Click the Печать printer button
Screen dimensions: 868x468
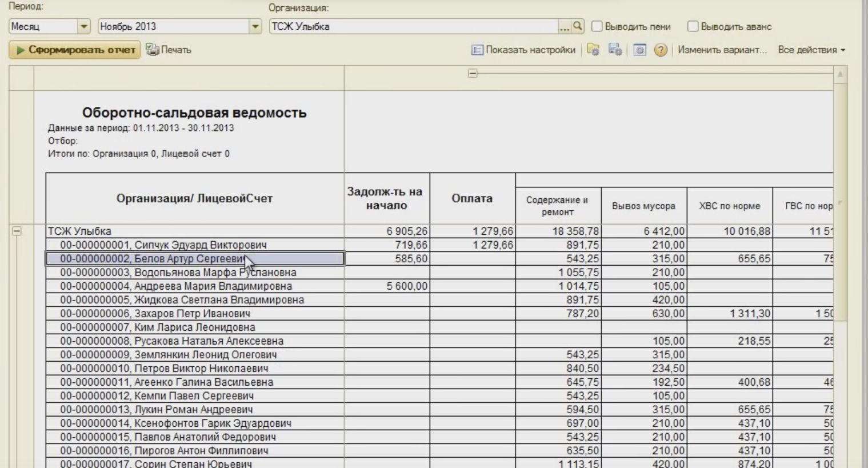169,50
